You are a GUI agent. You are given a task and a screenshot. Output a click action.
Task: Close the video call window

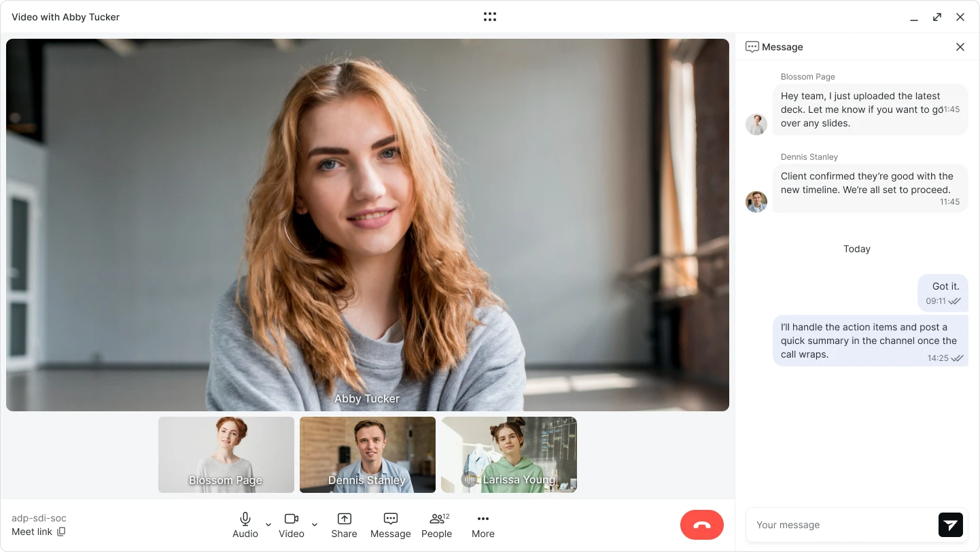[960, 17]
